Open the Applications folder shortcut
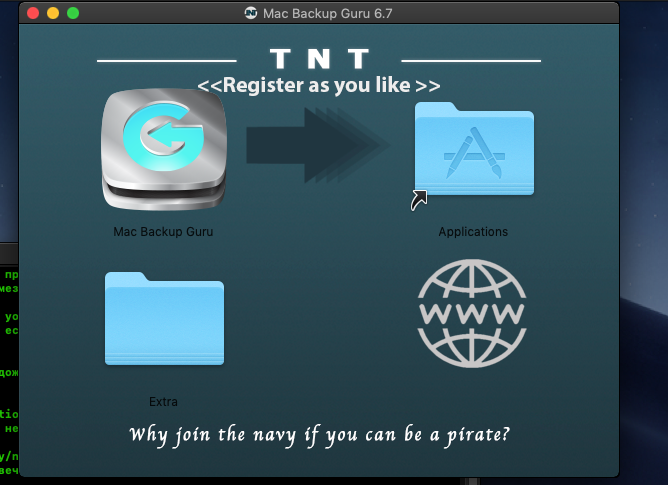 [x=474, y=149]
